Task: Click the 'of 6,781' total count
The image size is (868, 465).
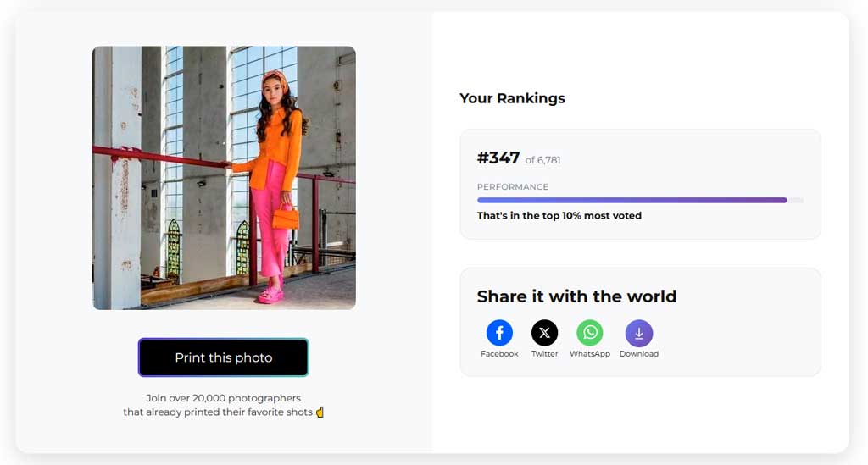Action: (x=543, y=160)
